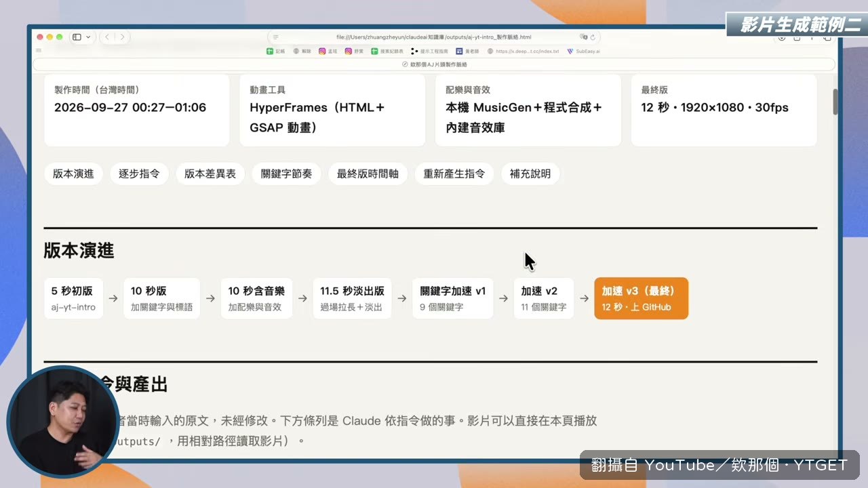The width and height of the screenshot is (868, 488).
Task: Select the 關鍵字加速 v1 card
Action: 453,298
